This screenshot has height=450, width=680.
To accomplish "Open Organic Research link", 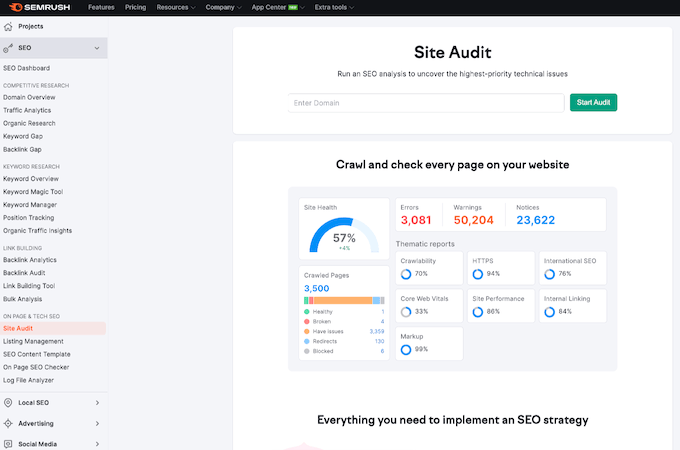I will coord(29,123).
